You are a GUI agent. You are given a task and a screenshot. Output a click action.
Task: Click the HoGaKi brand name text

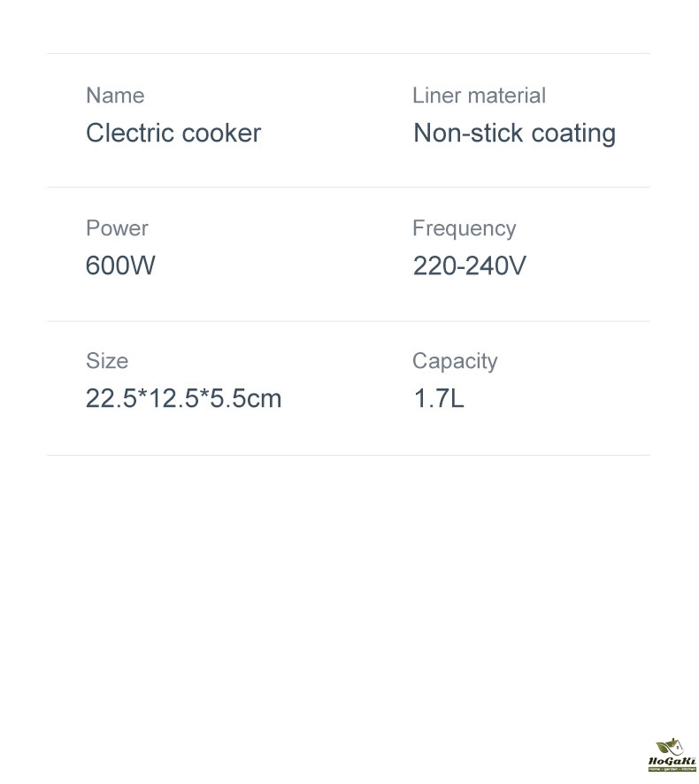(672, 760)
